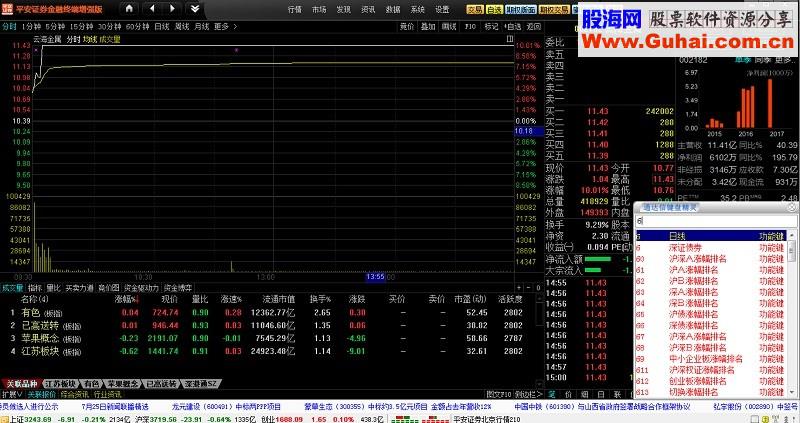Viewport: 800px width, 423px height.
Task: Select the 资金驱动力 indicator tab
Action: pos(142,288)
